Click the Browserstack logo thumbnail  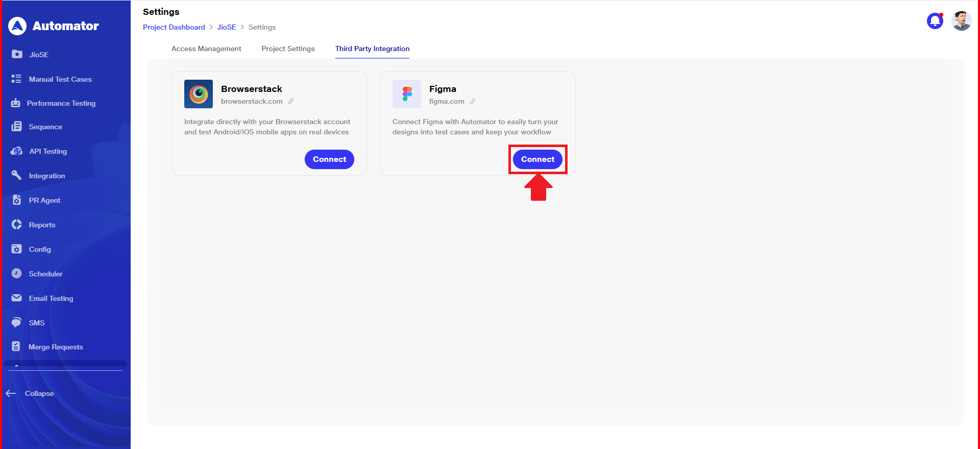click(x=199, y=94)
